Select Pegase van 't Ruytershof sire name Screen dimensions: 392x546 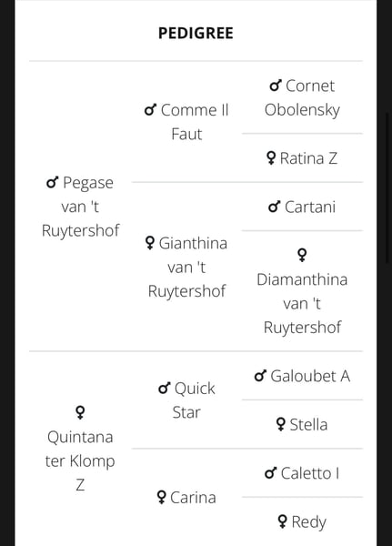tap(80, 207)
